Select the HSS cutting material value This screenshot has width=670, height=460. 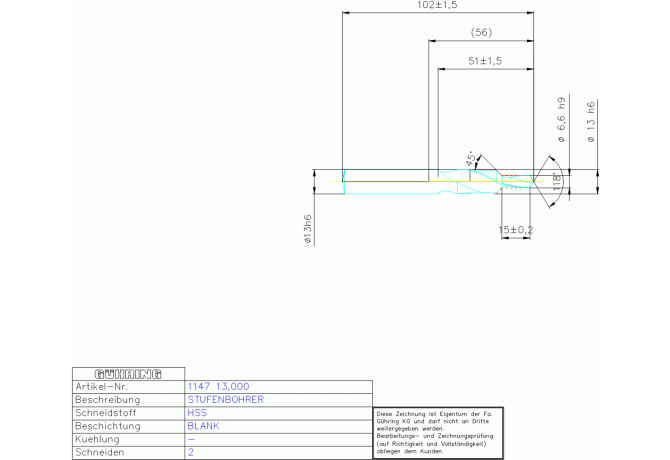tap(197, 413)
